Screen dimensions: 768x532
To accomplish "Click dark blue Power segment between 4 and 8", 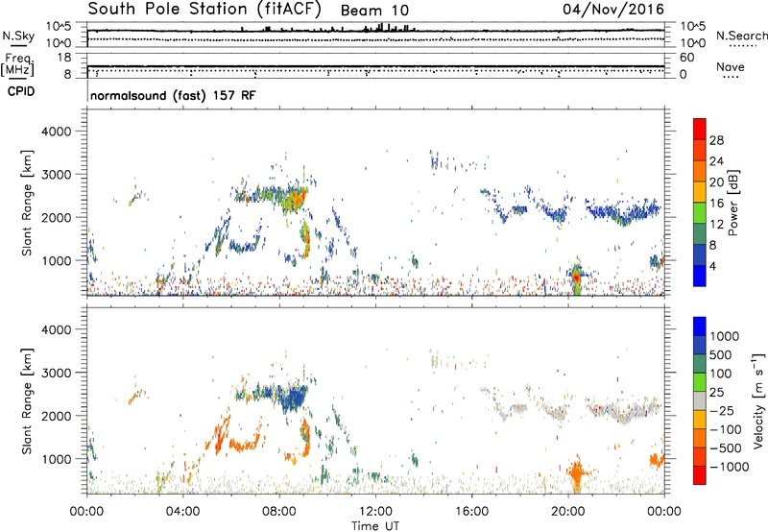I will [700, 255].
